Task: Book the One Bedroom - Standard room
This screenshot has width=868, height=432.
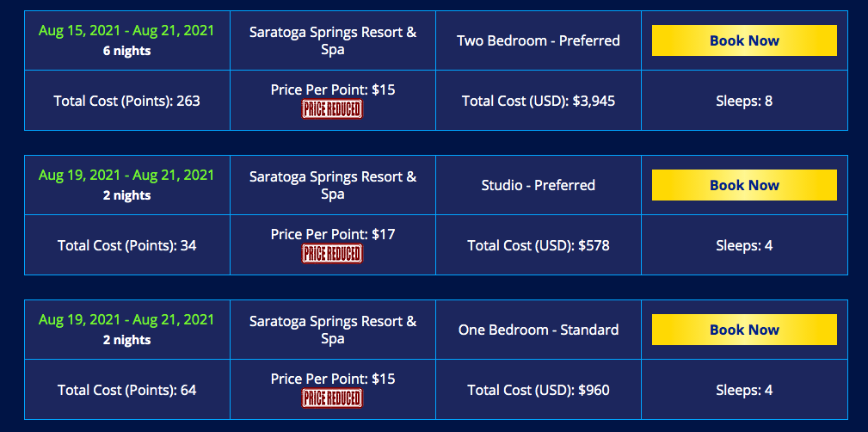Action: pyautogui.click(x=744, y=330)
